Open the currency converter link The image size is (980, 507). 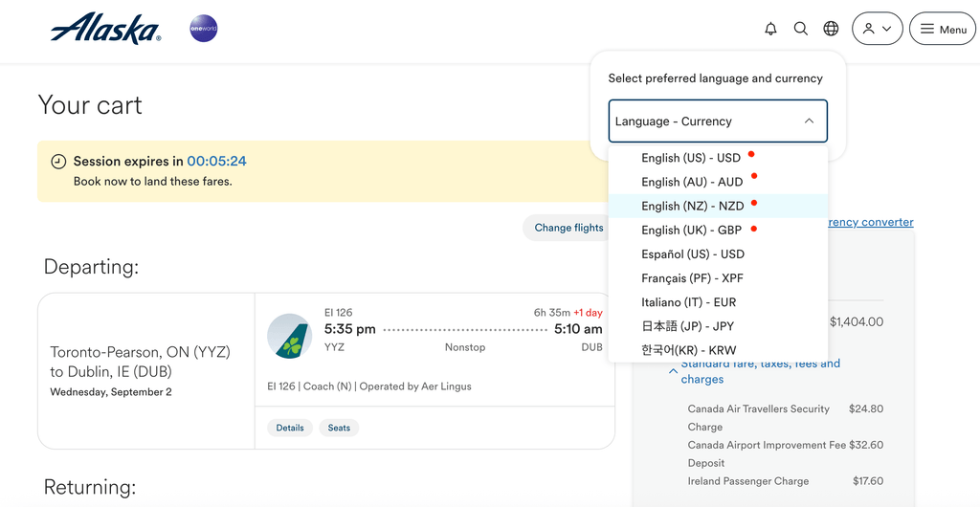[871, 222]
